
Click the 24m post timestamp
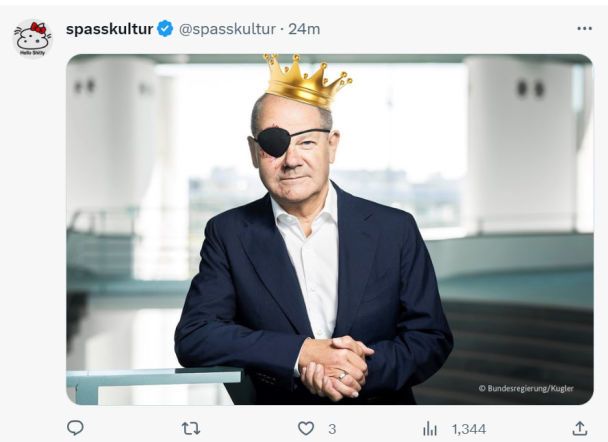click(x=304, y=29)
